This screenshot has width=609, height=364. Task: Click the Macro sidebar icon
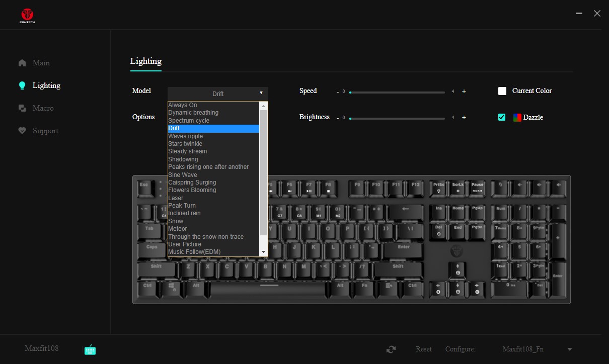[x=22, y=108]
